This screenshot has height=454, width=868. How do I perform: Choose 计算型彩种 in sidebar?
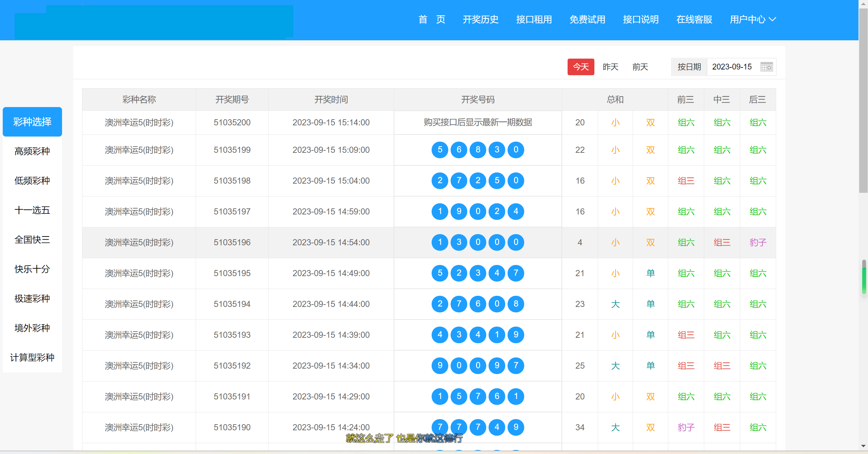tap(32, 357)
